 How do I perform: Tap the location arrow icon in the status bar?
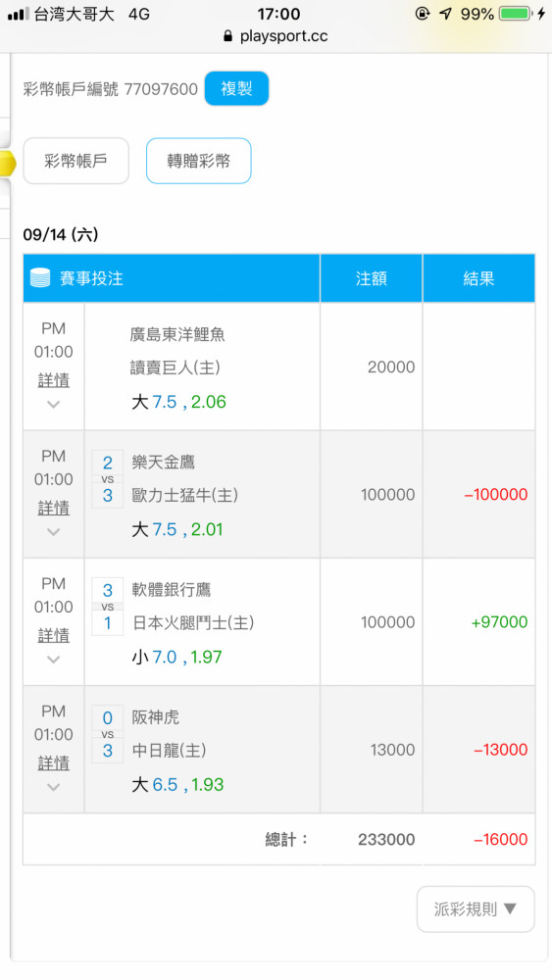(x=445, y=13)
